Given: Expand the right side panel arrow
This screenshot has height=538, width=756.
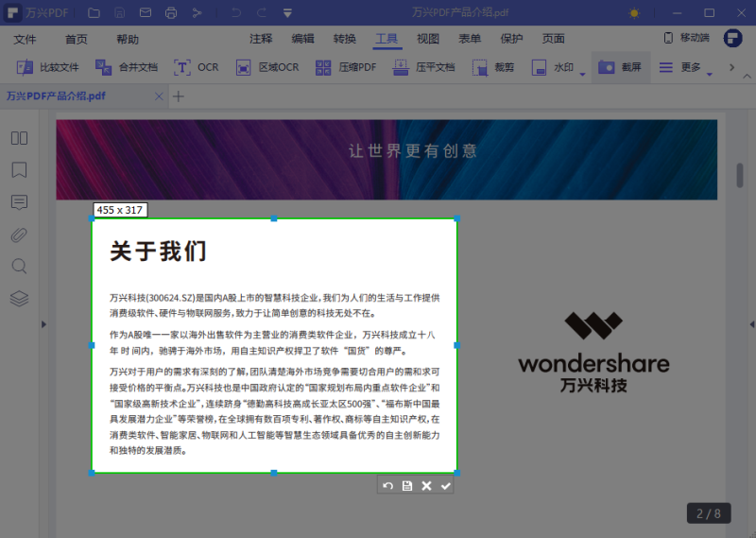Looking at the screenshot, I should (751, 324).
